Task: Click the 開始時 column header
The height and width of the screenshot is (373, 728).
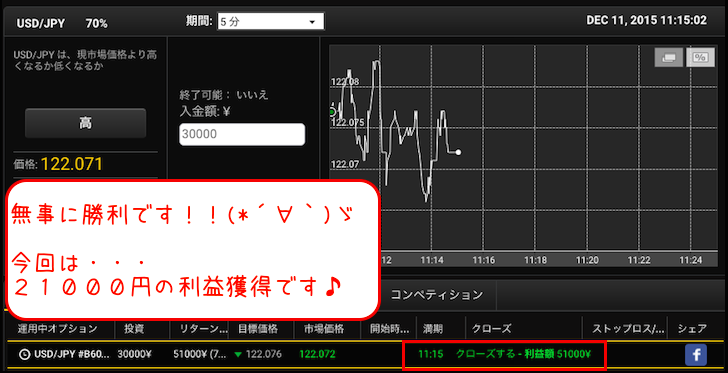Action: [x=390, y=329]
